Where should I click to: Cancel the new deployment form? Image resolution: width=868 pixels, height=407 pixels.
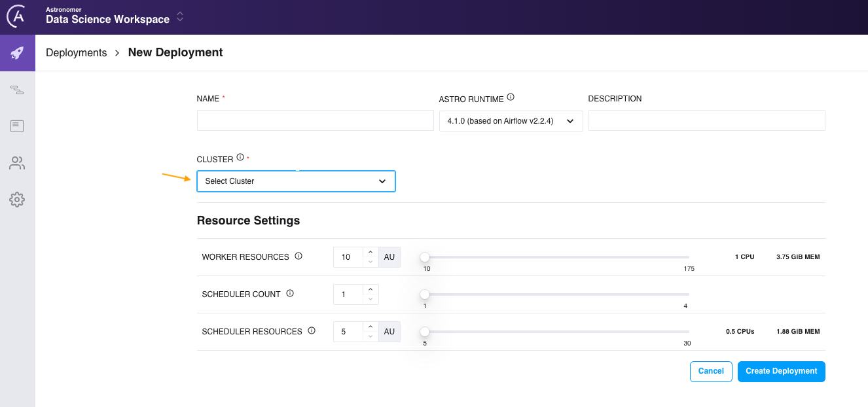click(x=711, y=371)
